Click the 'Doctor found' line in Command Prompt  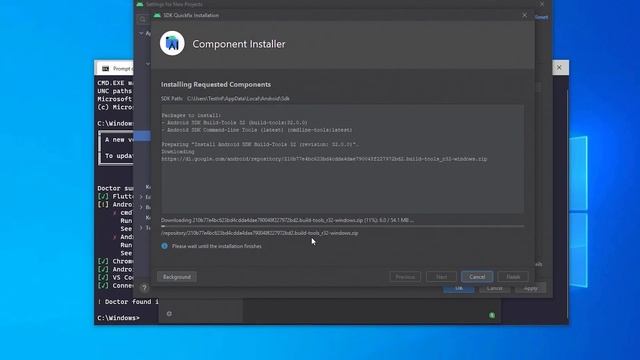[128, 302]
